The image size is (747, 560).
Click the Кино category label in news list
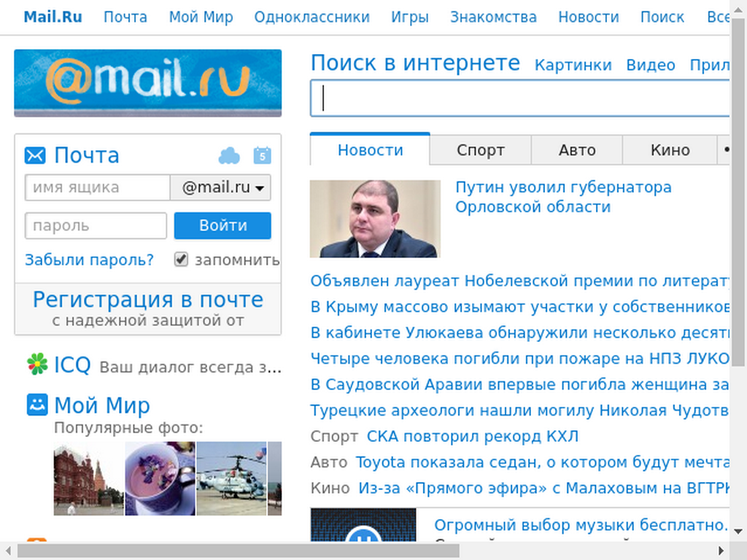click(x=330, y=488)
